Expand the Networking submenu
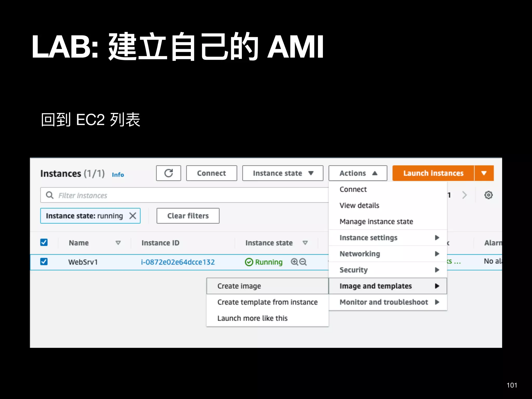 [388, 254]
